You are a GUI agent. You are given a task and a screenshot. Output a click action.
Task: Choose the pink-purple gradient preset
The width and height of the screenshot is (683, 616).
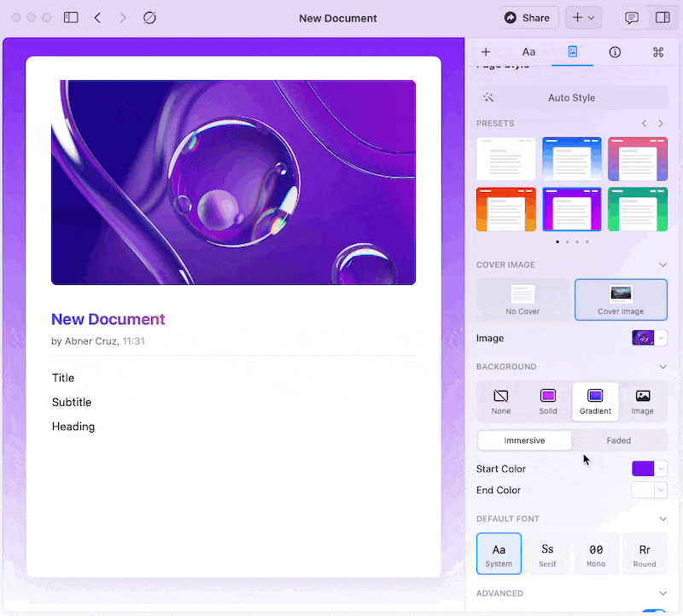637,159
